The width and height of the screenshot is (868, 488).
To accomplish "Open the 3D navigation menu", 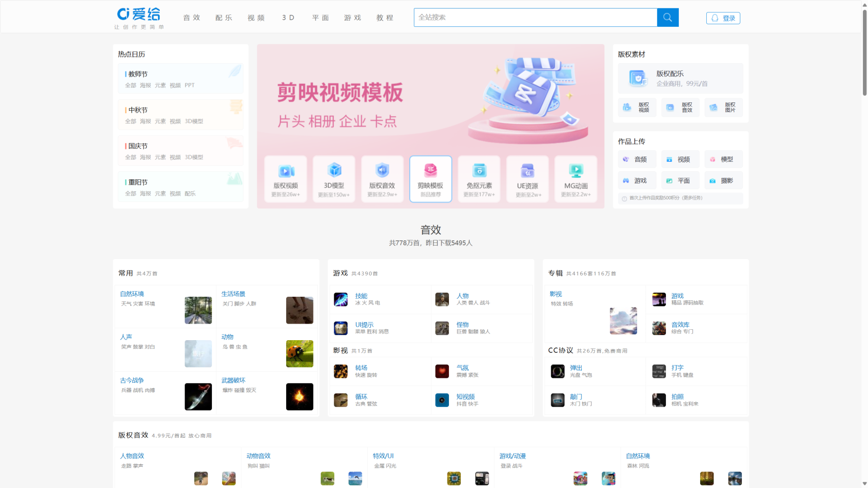I will tap(288, 18).
